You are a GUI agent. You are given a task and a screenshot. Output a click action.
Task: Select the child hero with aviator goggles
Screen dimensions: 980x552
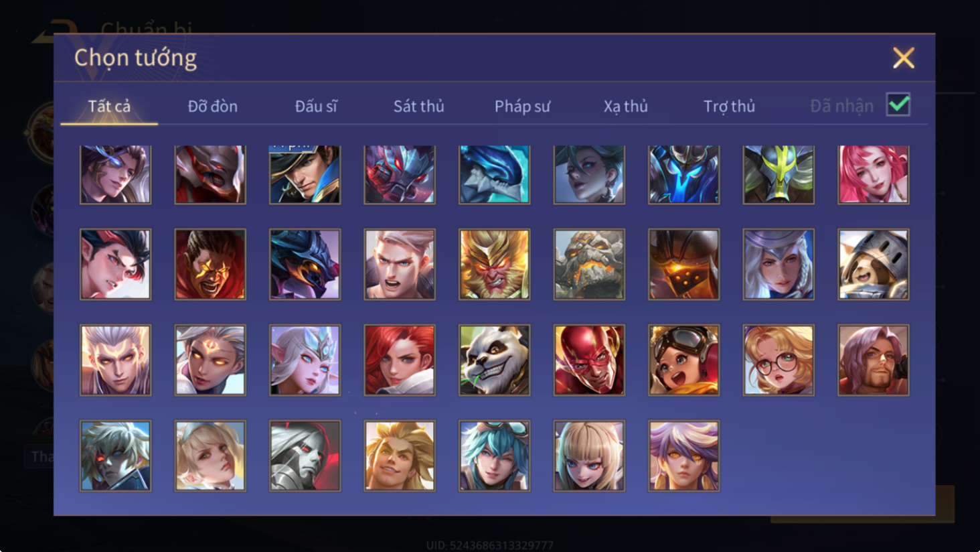683,360
